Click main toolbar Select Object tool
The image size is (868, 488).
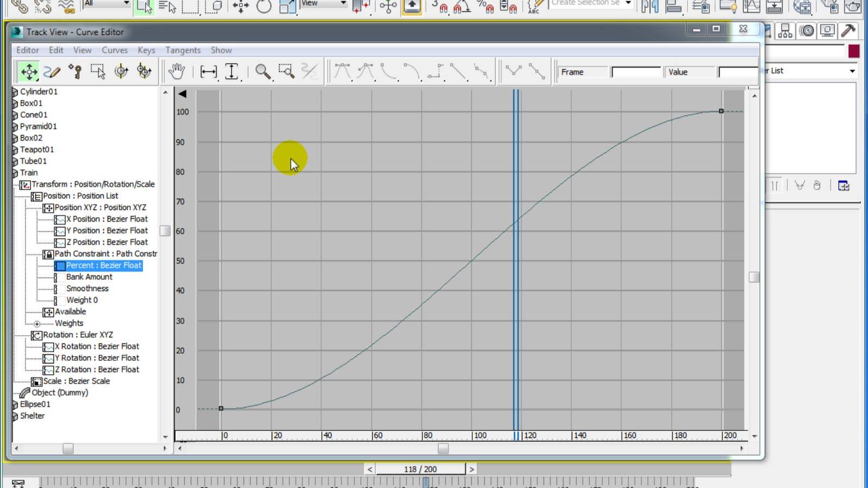click(x=144, y=7)
